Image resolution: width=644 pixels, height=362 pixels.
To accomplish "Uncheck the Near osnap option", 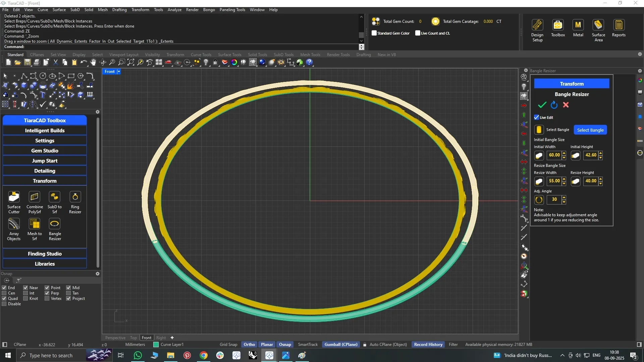I will click(x=26, y=287).
